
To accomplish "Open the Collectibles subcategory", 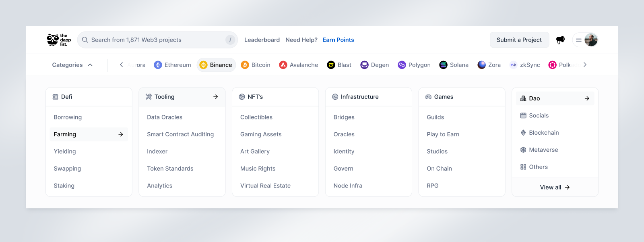I will point(256,117).
